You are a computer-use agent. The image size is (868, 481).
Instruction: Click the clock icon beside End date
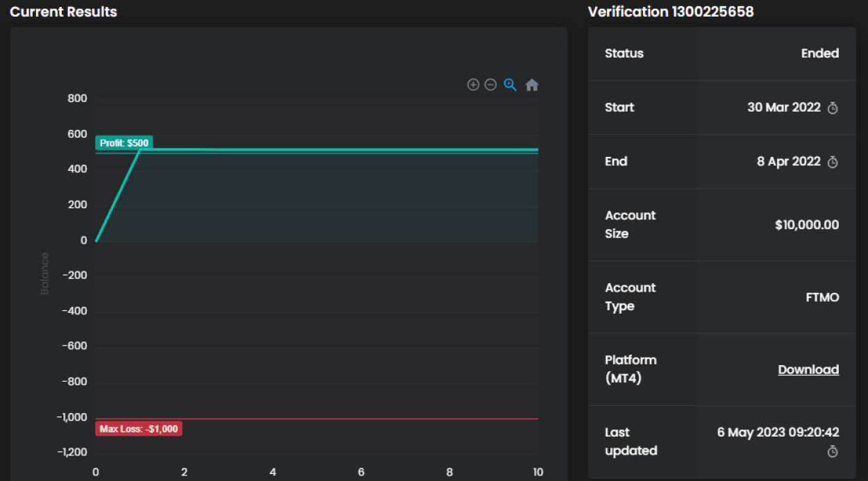(x=833, y=162)
